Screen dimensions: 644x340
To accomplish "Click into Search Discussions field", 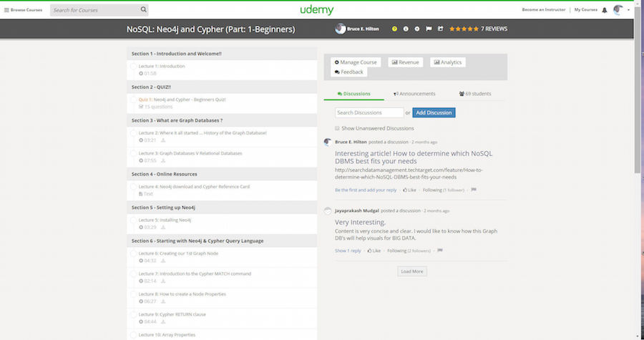I will [369, 112].
